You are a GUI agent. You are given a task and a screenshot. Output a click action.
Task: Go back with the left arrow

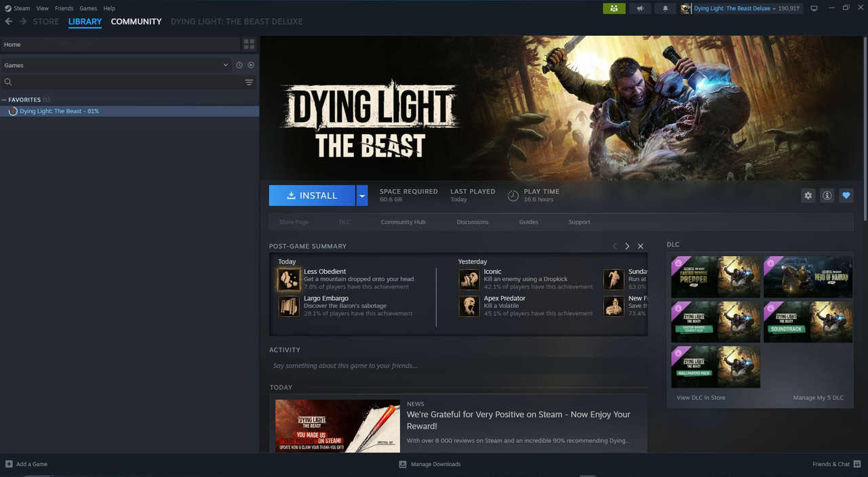click(8, 22)
